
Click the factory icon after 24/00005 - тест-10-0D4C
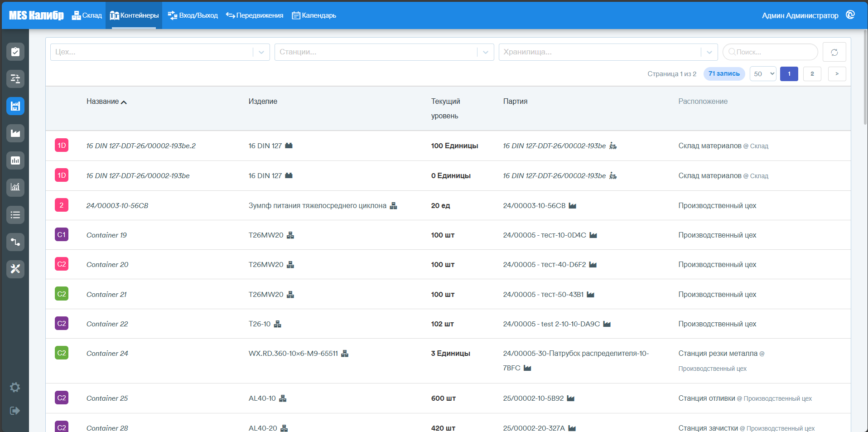point(593,235)
